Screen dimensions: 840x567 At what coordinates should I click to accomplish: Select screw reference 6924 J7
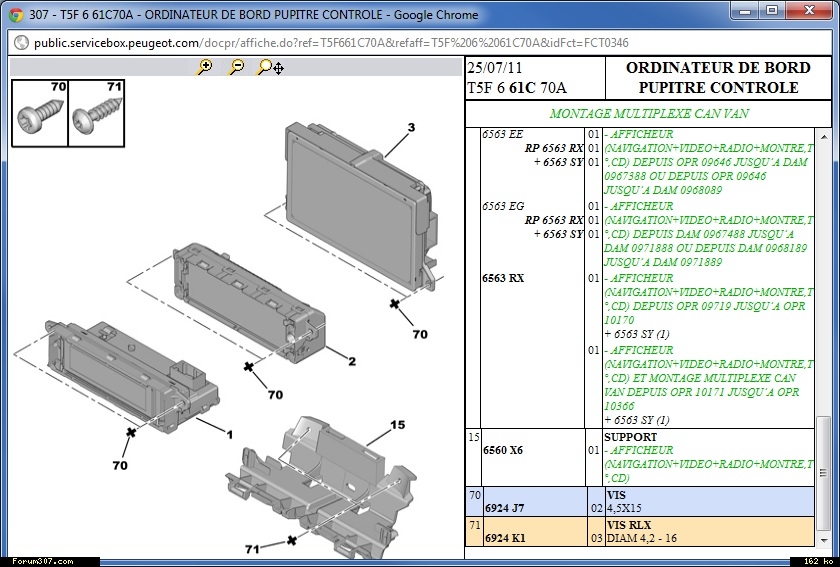tap(505, 508)
